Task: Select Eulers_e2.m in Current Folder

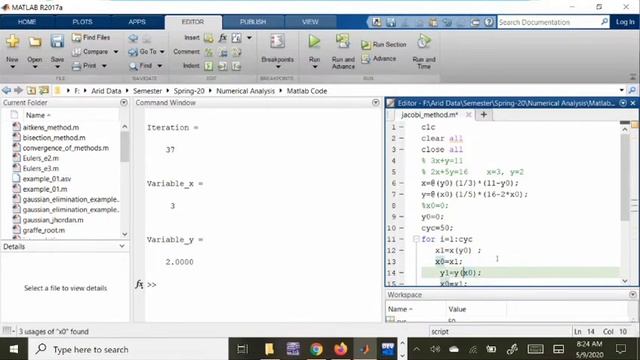Action: [40, 158]
